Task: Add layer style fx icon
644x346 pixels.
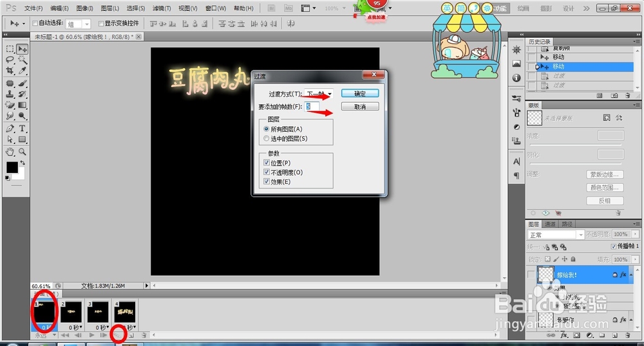Action: coord(564,335)
